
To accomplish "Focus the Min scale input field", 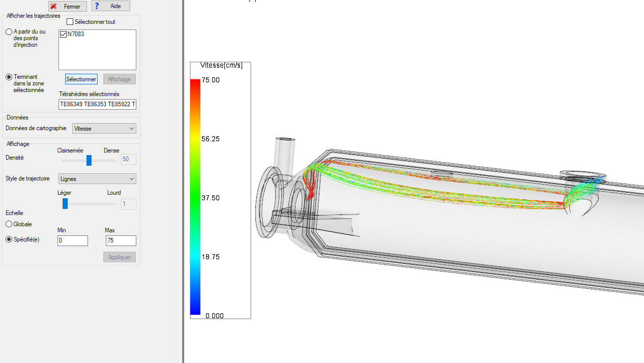I will (73, 240).
